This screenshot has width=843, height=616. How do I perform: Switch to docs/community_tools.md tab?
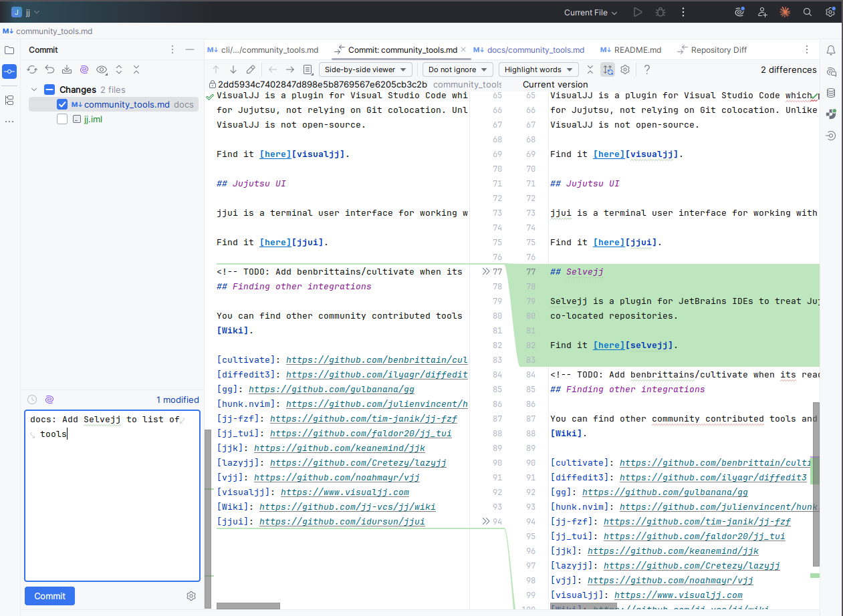coord(529,49)
